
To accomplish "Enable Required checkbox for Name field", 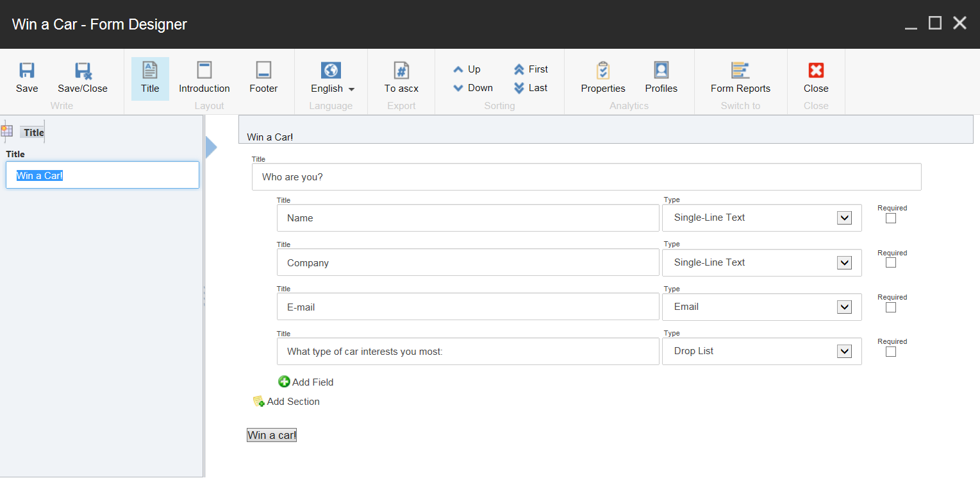I will (x=891, y=218).
